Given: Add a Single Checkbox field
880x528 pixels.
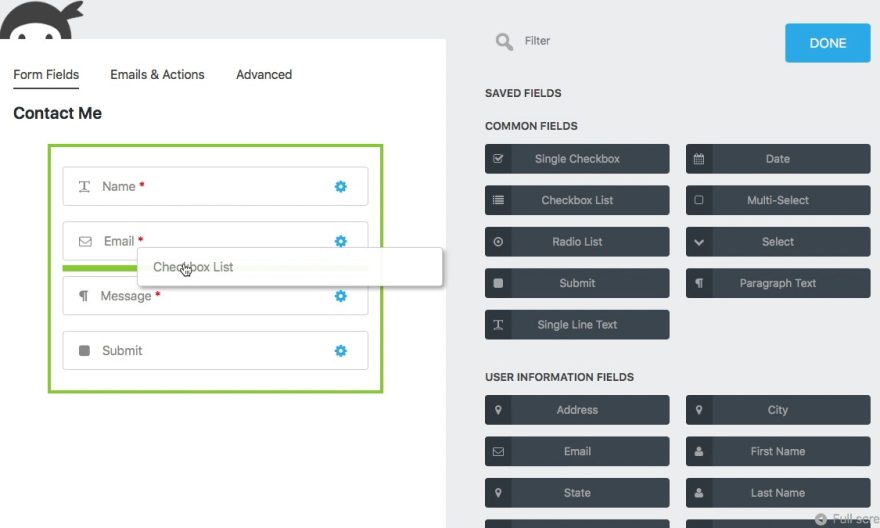Looking at the screenshot, I should tap(577, 159).
